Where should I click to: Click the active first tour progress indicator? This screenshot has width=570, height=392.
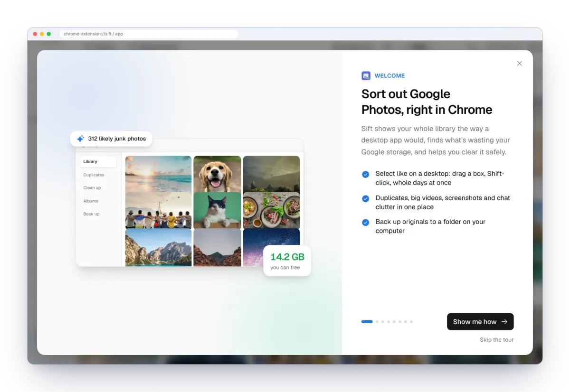pos(367,322)
